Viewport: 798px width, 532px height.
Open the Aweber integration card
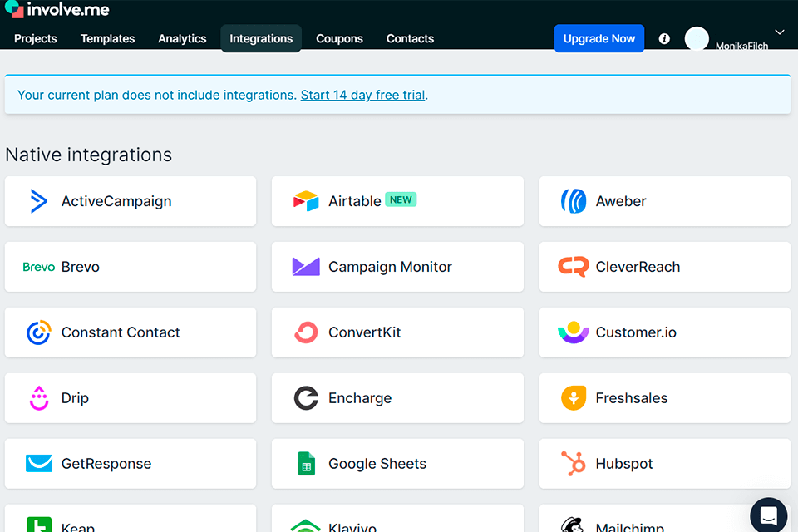pyautogui.click(x=665, y=201)
